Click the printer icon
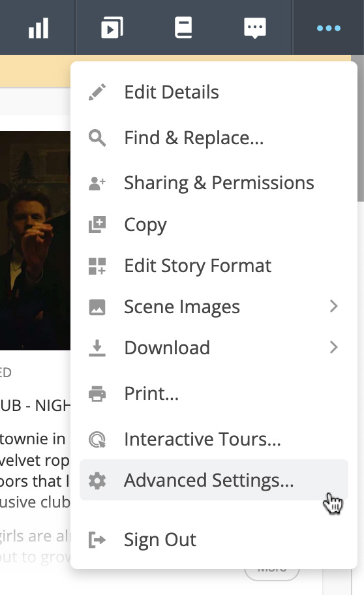The image size is (364, 595). pos(97,393)
